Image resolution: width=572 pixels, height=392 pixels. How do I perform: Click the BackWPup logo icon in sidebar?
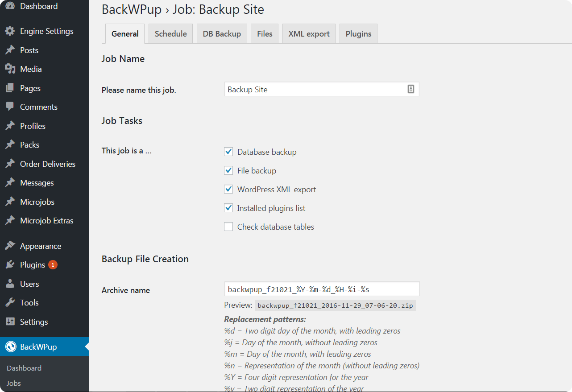[x=11, y=347]
